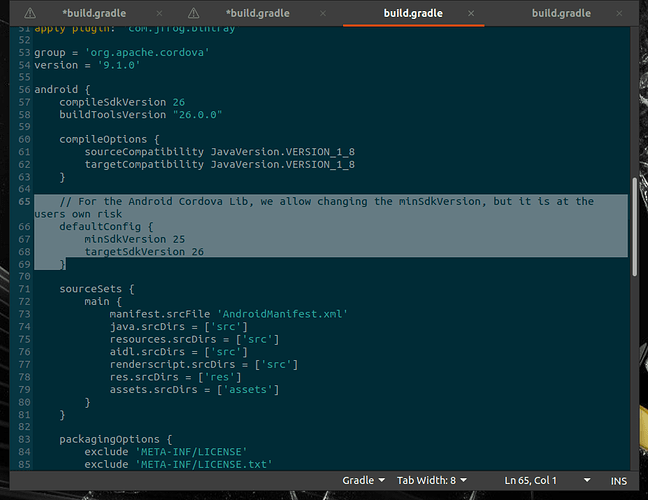Click line number 82 in the gutter

click(x=24, y=427)
